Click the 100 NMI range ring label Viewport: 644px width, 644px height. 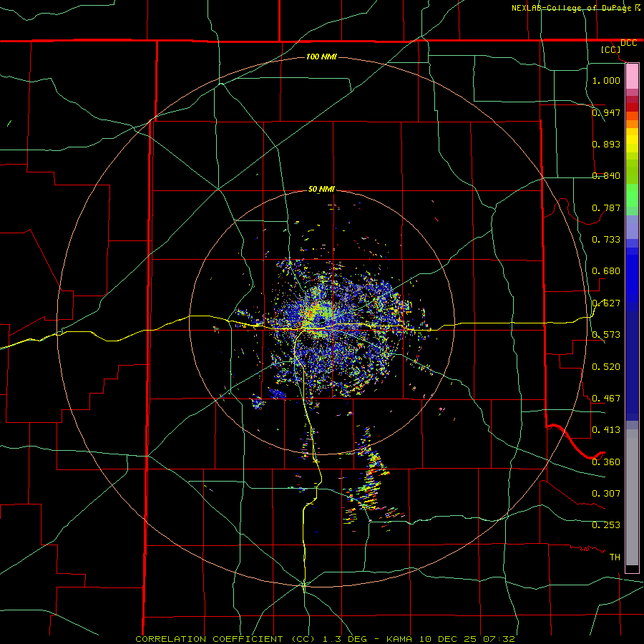321,57
